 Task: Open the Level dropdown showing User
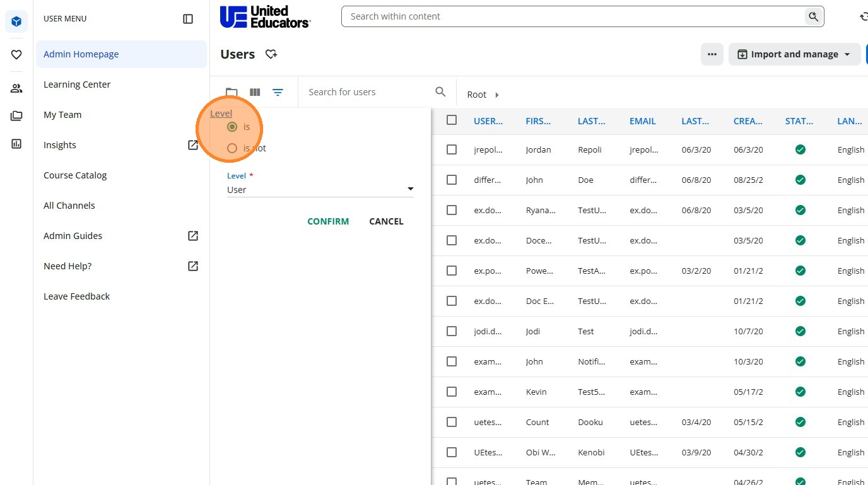point(320,189)
